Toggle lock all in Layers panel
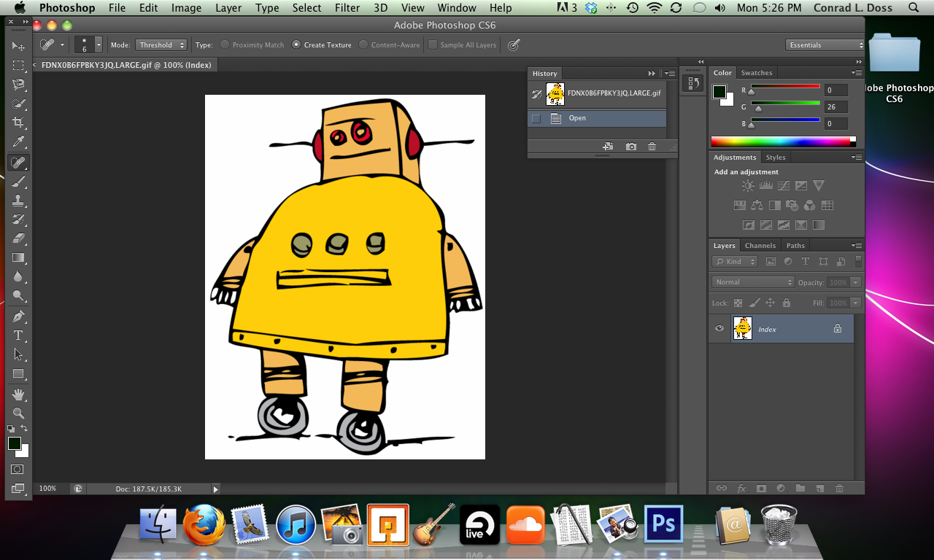934x560 pixels. click(786, 303)
